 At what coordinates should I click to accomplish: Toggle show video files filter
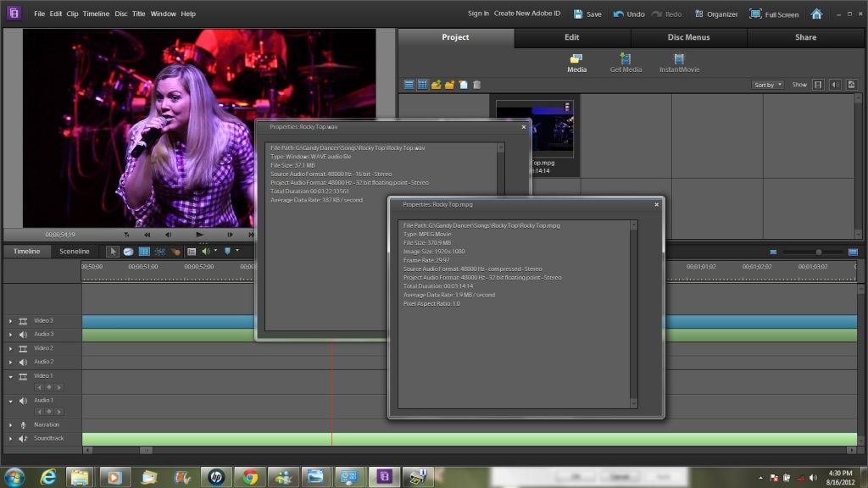[818, 85]
